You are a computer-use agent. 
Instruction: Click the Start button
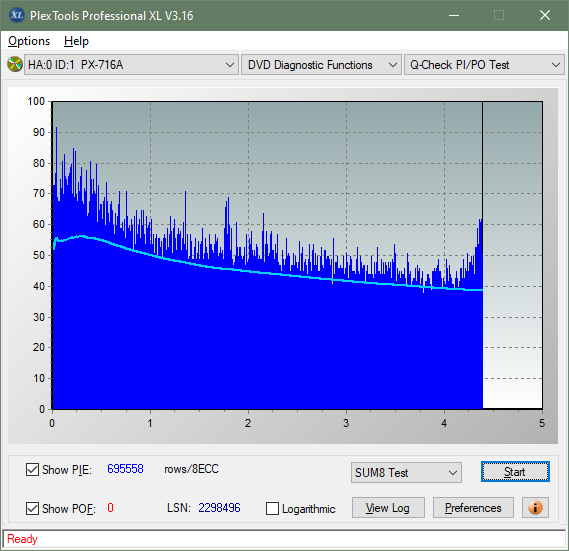515,472
